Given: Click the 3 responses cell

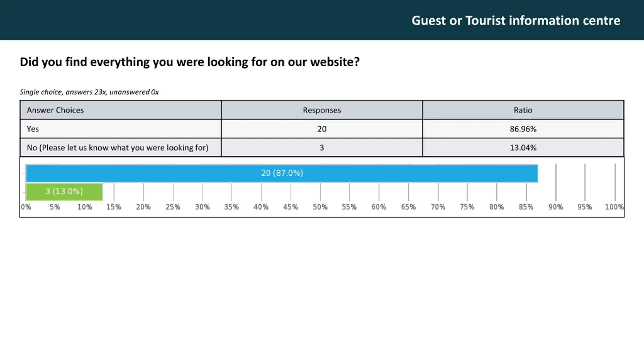Looking at the screenshot, I should tap(322, 148).
